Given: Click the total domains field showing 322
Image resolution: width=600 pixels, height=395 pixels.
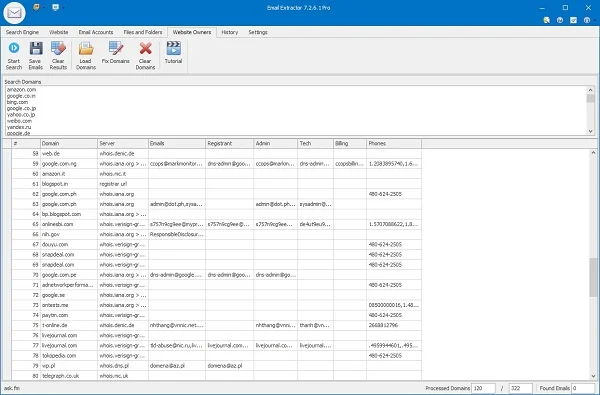Looking at the screenshot, I should [x=520, y=388].
